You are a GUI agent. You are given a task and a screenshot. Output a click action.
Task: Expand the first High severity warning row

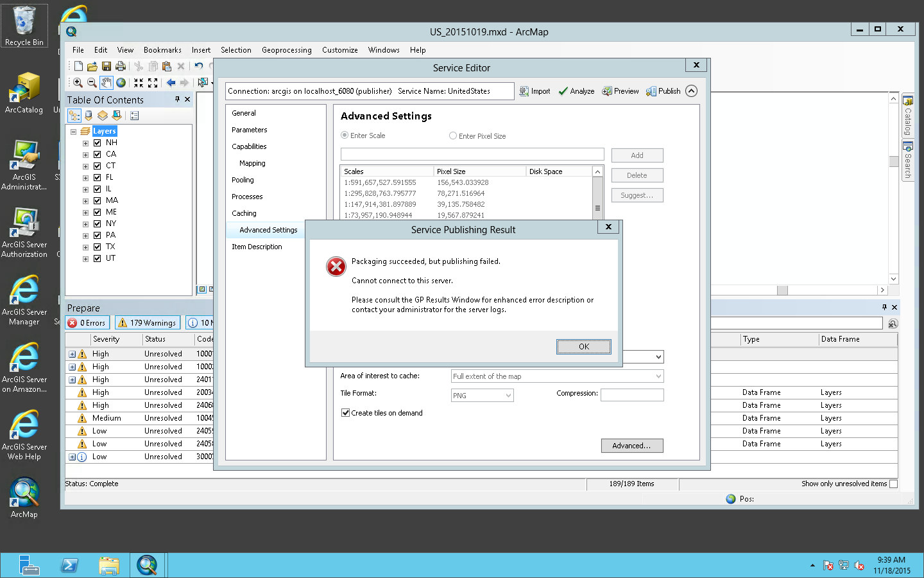(72, 354)
